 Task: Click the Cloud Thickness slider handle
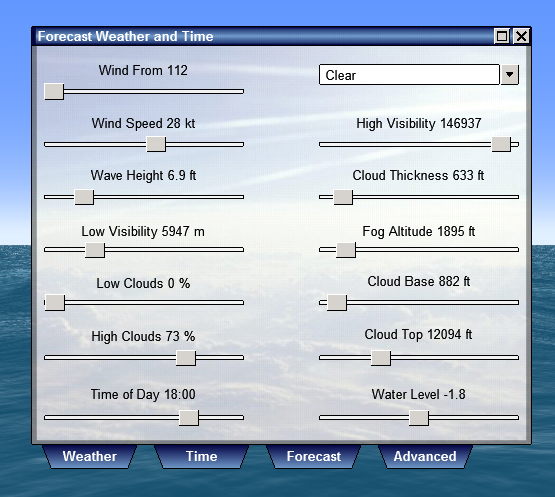point(343,197)
